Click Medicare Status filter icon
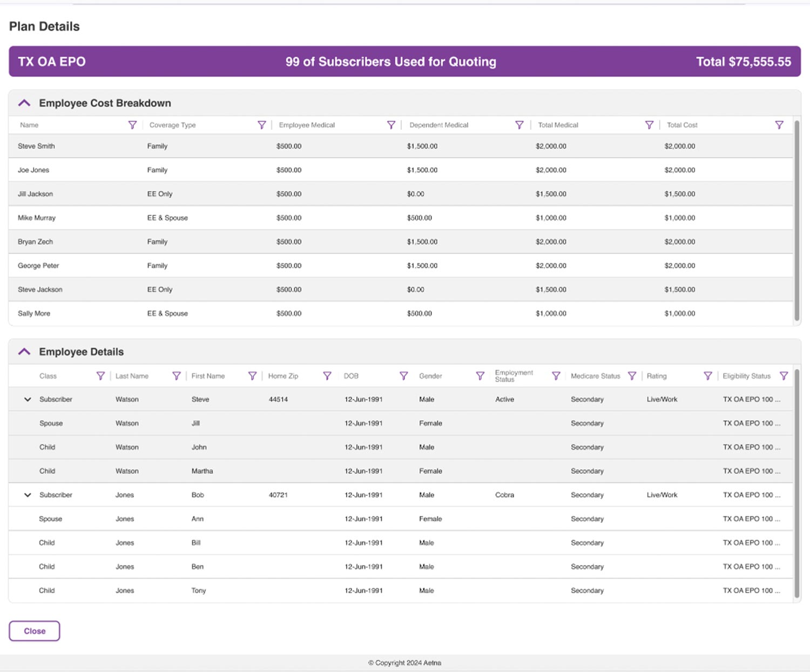This screenshot has width=810, height=672. (x=632, y=376)
